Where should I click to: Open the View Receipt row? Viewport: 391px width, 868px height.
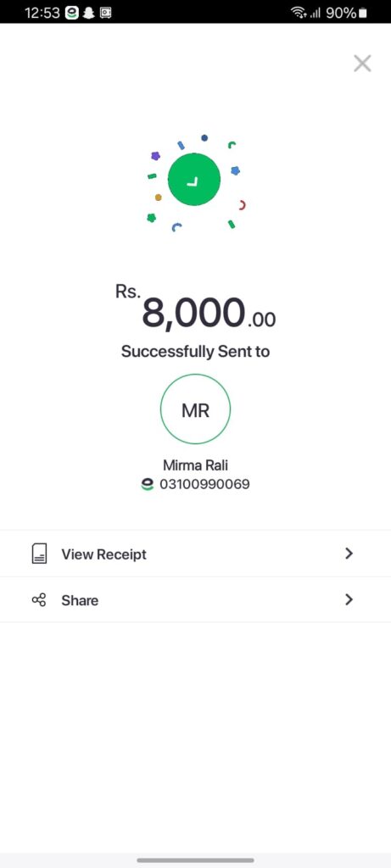[x=195, y=554]
